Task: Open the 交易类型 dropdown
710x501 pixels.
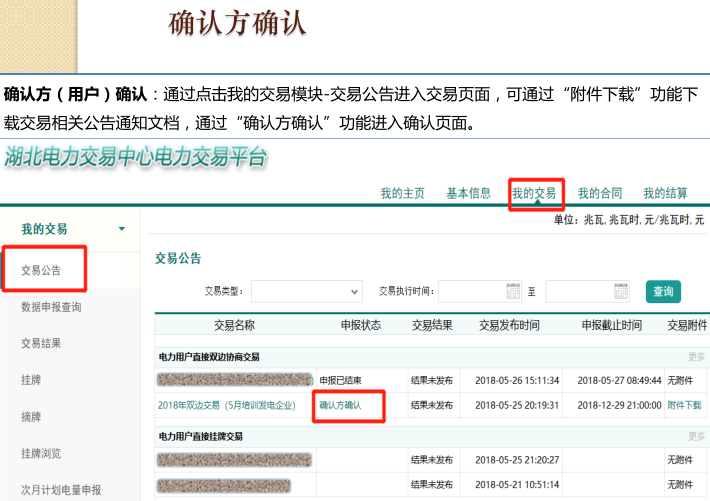Action: click(x=306, y=291)
